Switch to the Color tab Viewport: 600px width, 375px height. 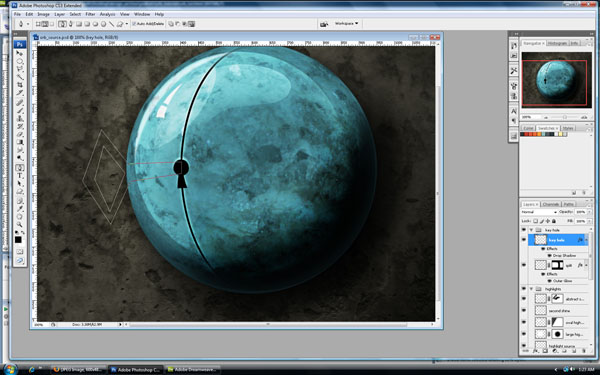(528, 128)
